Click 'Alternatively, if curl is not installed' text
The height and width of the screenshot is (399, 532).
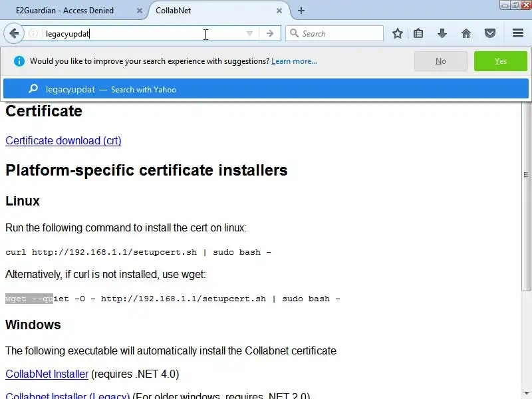pyautogui.click(x=106, y=274)
